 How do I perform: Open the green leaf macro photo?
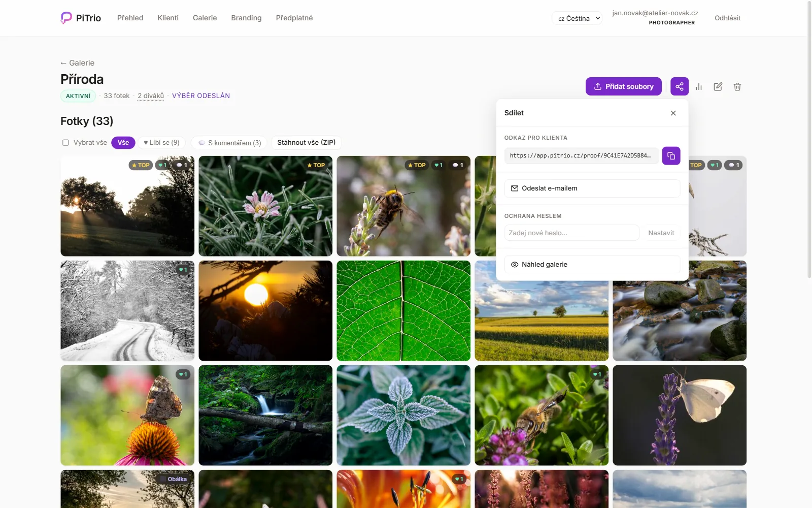click(403, 311)
